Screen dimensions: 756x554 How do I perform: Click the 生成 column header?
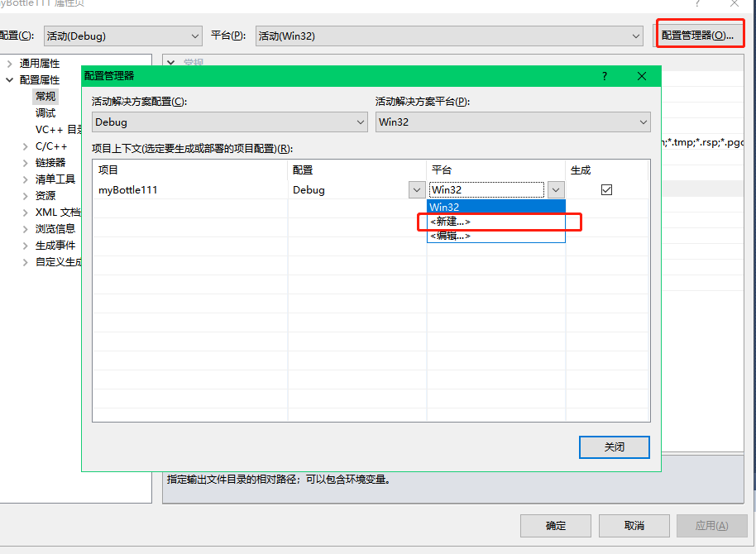(x=607, y=170)
